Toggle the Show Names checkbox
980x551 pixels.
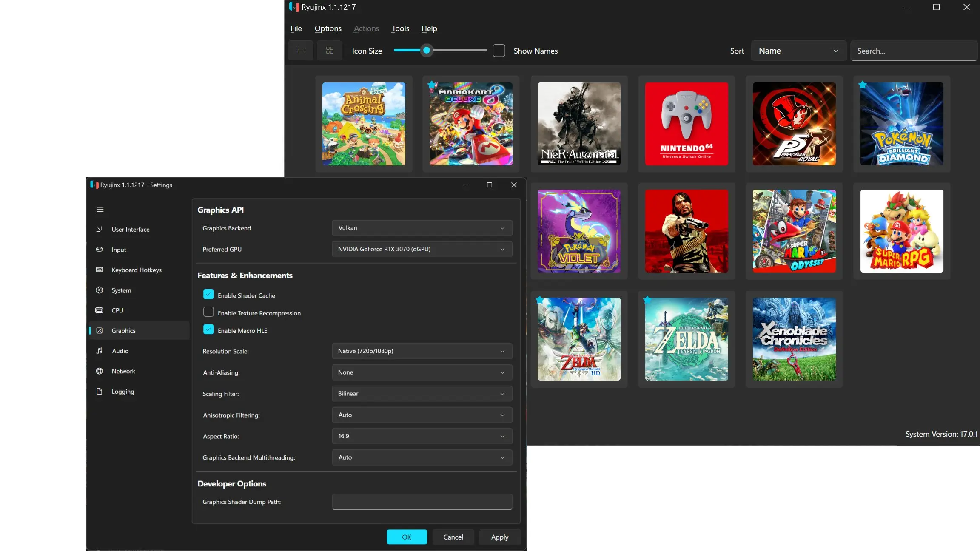499,51
